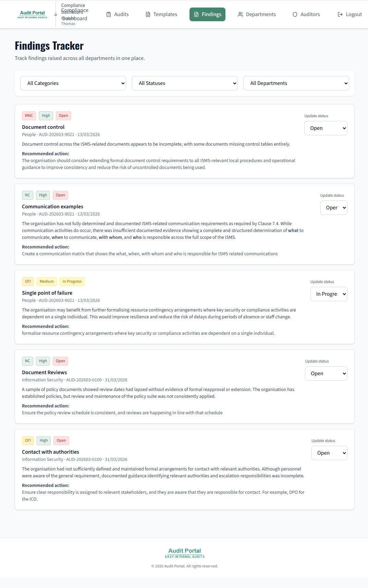Open status dropdown for Single point of failure
The width and height of the screenshot is (368, 588).
point(329,294)
